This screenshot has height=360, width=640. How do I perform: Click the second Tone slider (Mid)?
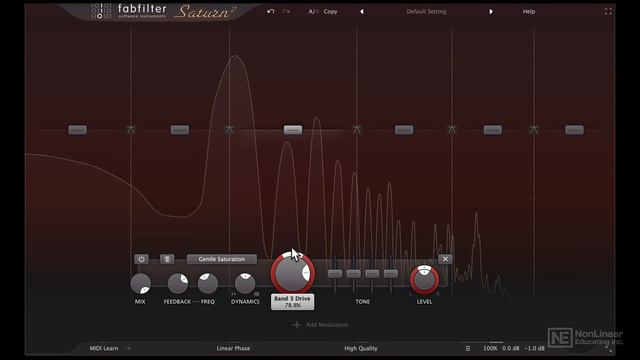pos(353,274)
